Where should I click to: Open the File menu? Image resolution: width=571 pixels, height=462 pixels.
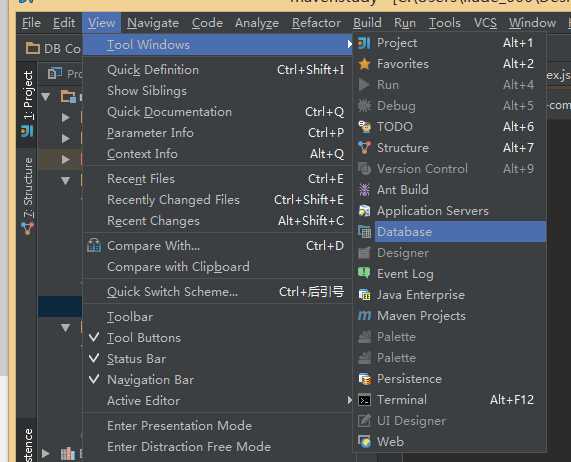click(31, 23)
